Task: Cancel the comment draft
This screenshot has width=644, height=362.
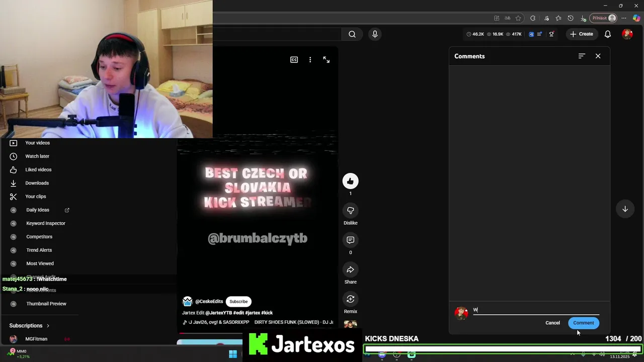Action: (x=552, y=323)
